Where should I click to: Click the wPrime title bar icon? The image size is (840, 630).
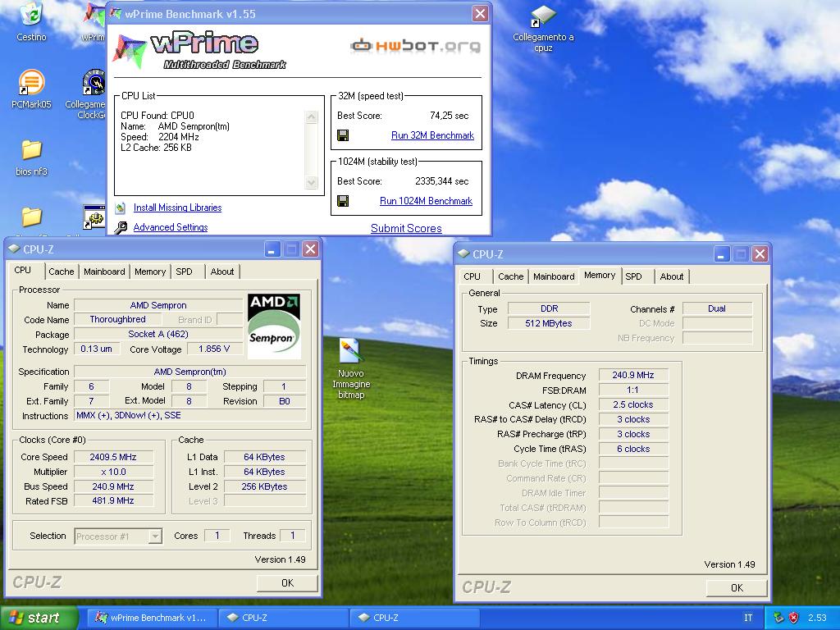click(x=115, y=13)
